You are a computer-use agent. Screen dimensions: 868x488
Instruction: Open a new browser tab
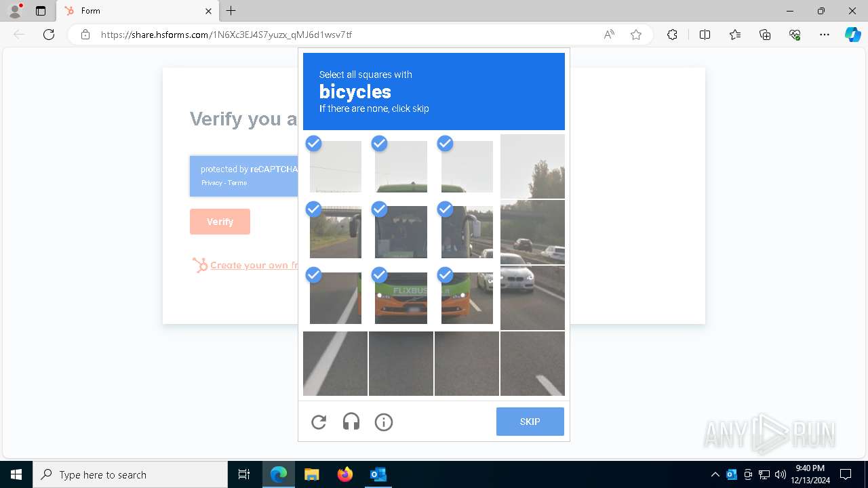coord(231,11)
